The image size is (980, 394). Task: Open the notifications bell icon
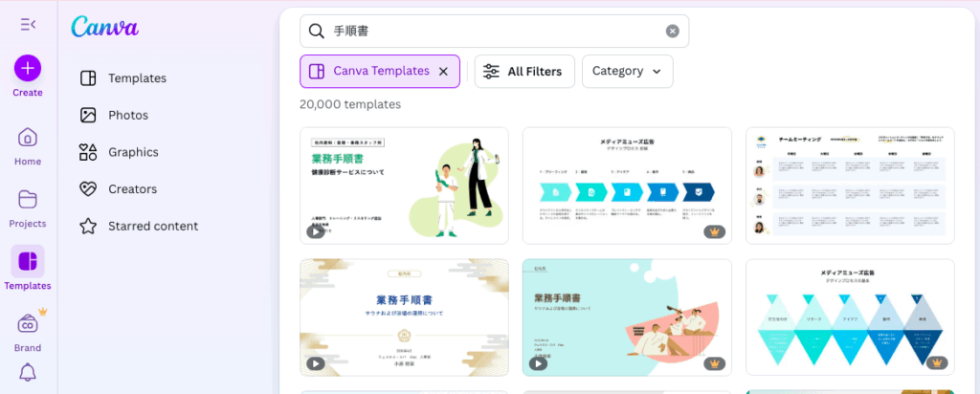28,372
